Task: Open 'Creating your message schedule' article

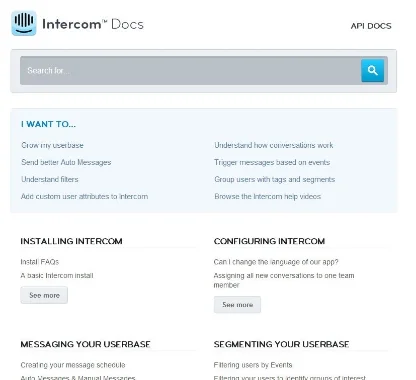Action: [x=73, y=365]
